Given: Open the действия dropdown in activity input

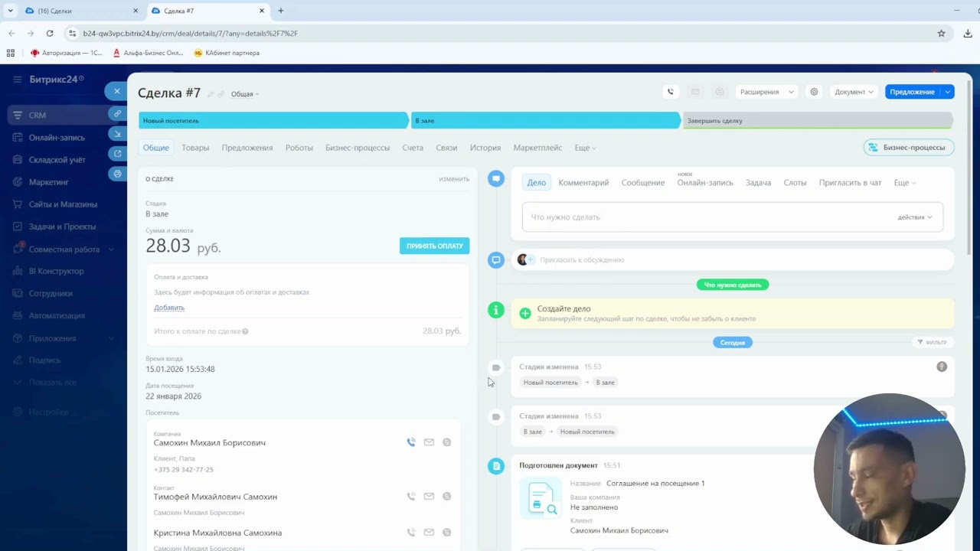Looking at the screenshot, I should 915,217.
